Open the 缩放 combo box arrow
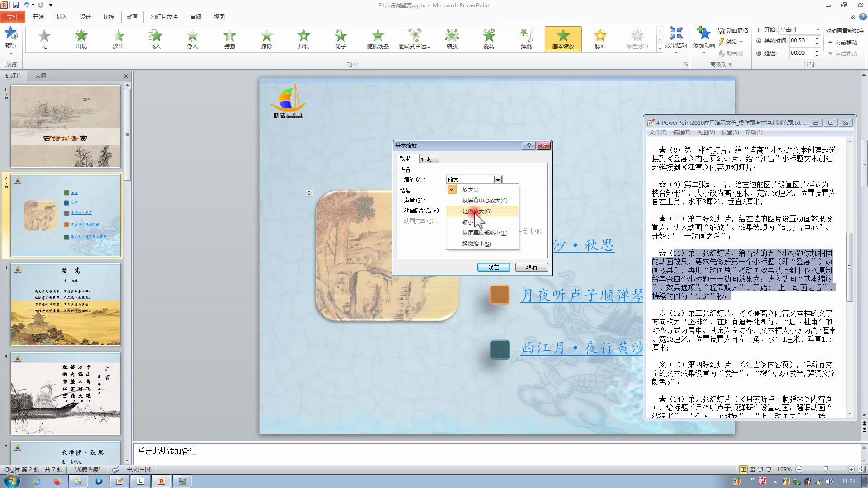Screen dimensions: 868x488 click(498, 180)
